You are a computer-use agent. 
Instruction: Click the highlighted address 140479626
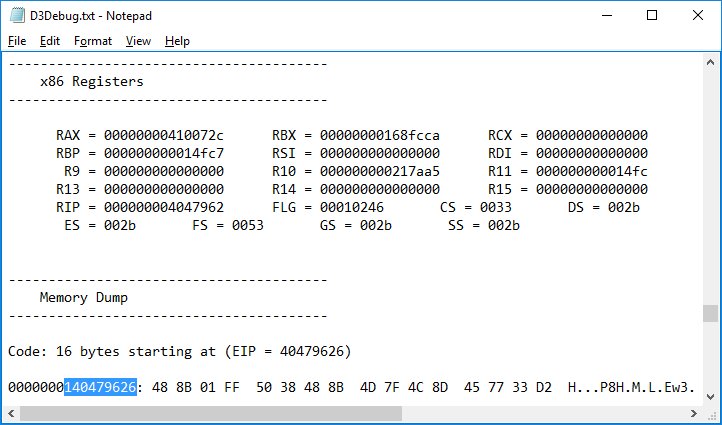tap(100, 387)
